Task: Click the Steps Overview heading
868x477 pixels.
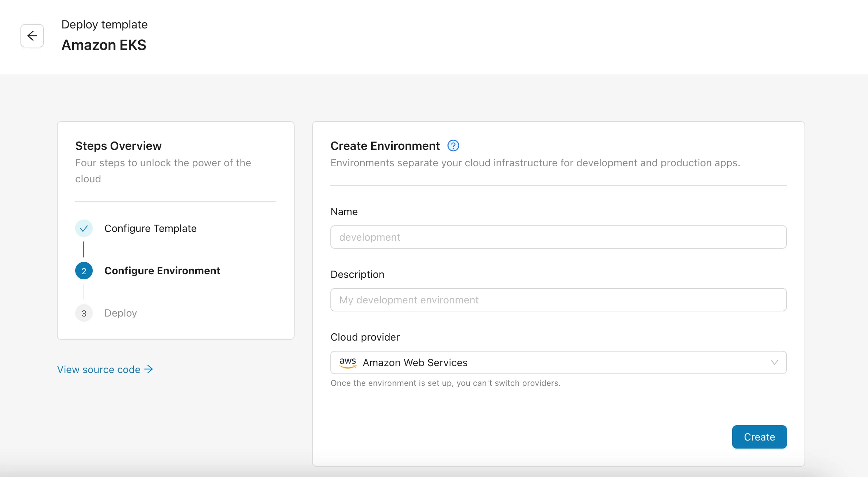Action: (118, 146)
